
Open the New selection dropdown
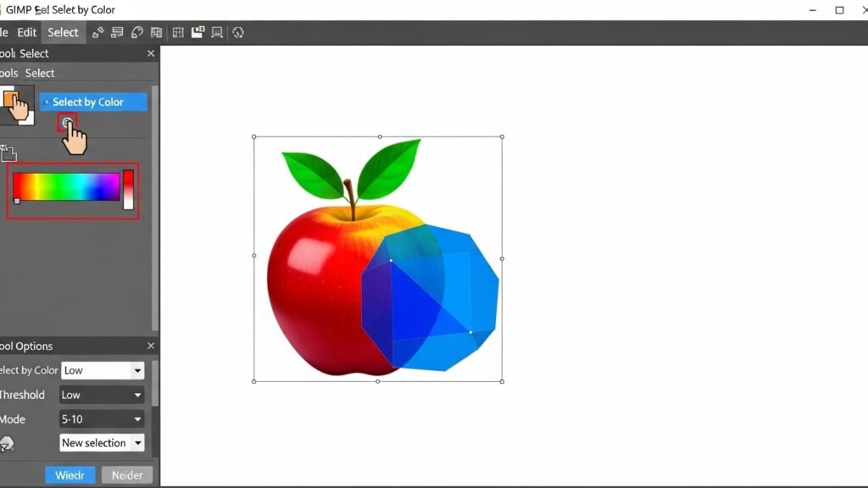[102, 442]
